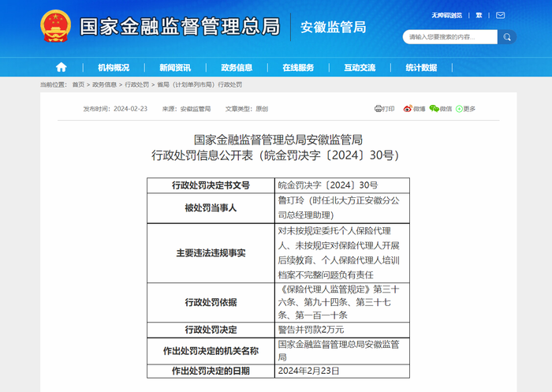Click the 来源：安徽监管局 text
Screen dimensions: 552x392
coord(186,109)
